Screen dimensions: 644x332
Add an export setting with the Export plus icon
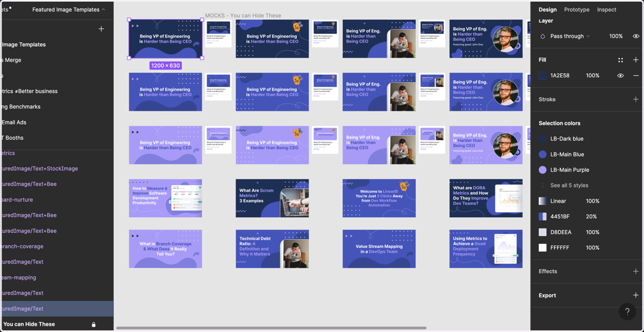(636, 296)
